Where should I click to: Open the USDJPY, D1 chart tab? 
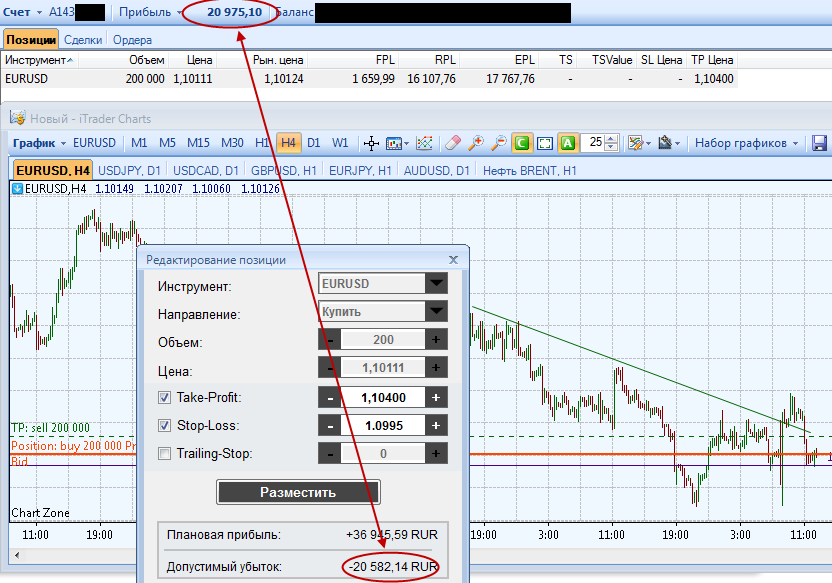(x=129, y=171)
